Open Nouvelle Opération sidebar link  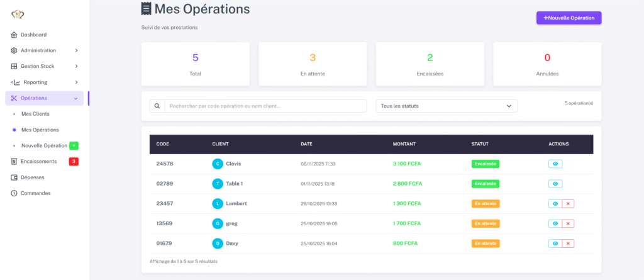pos(44,145)
